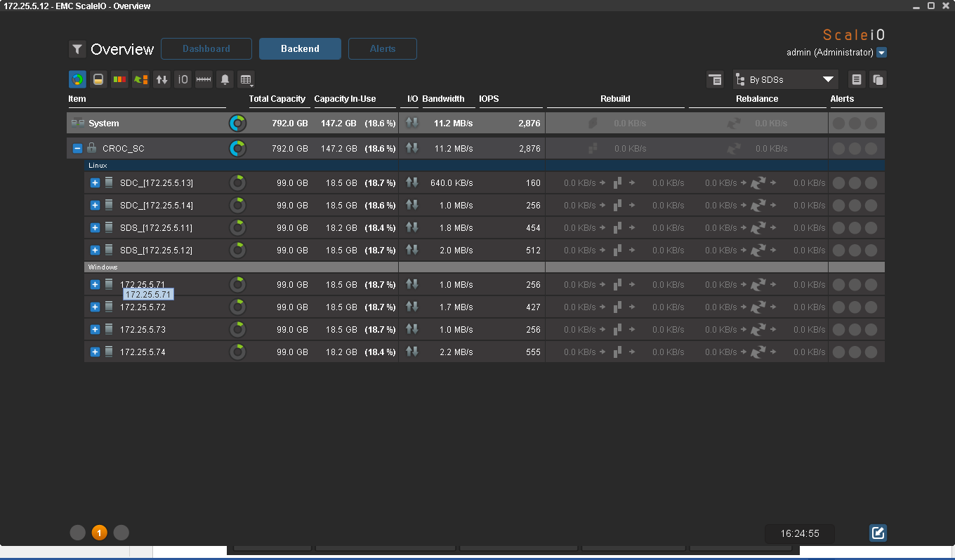Open the filter icon beside Overview
The image size is (955, 560).
[77, 49]
